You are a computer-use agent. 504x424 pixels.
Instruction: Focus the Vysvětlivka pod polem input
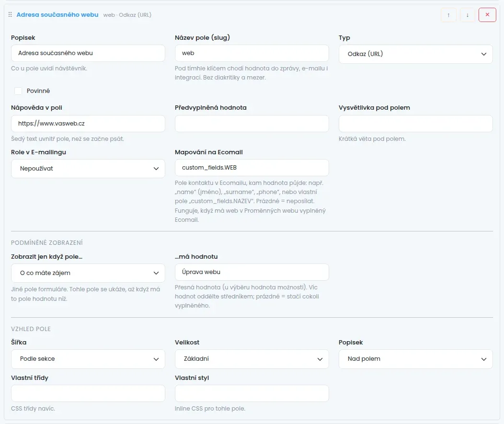pos(415,124)
